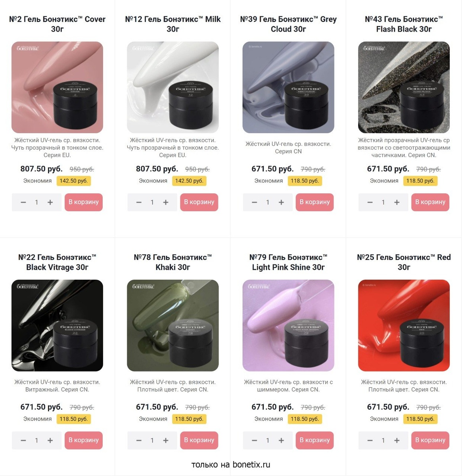Select quantity field for №12 Milk gel
The image size is (462, 476).
pos(152,202)
